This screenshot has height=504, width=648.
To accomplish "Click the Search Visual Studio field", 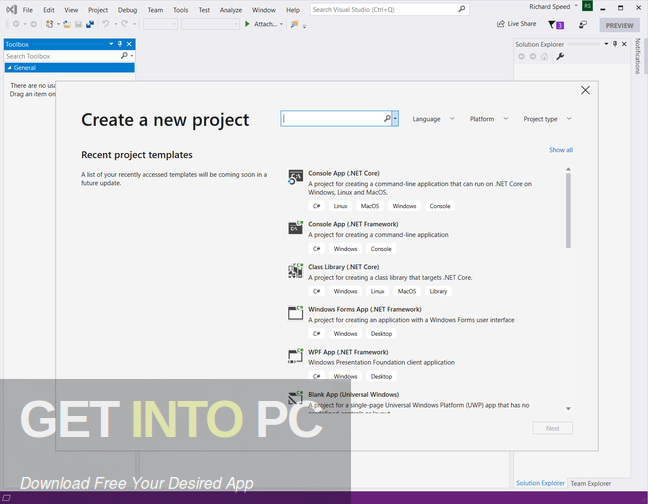I will pos(389,10).
